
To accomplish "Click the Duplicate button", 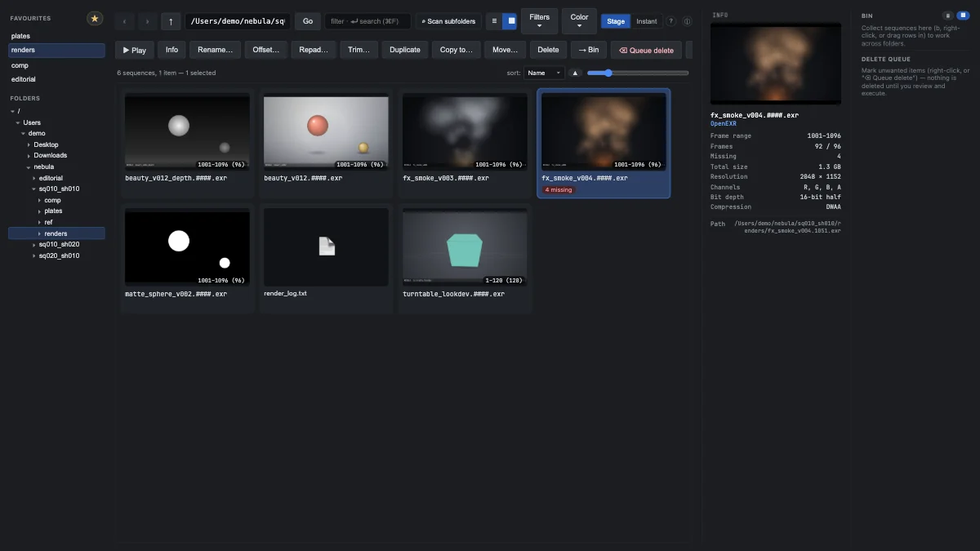I will 405,50.
